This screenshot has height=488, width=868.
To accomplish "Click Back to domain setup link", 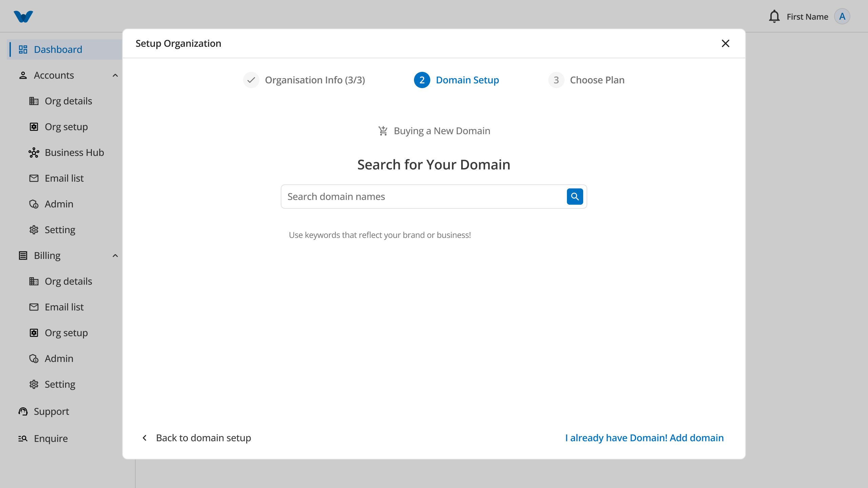I will [203, 438].
